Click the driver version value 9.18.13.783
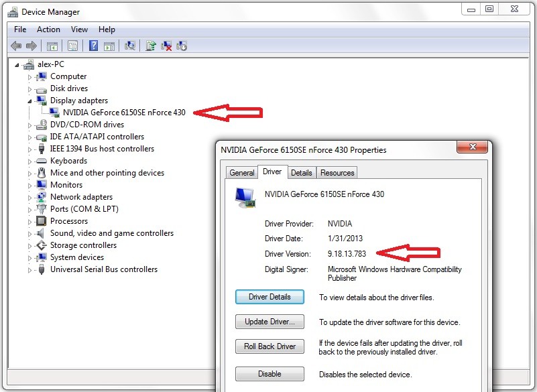Image resolution: width=537 pixels, height=392 pixels. pyautogui.click(x=347, y=254)
